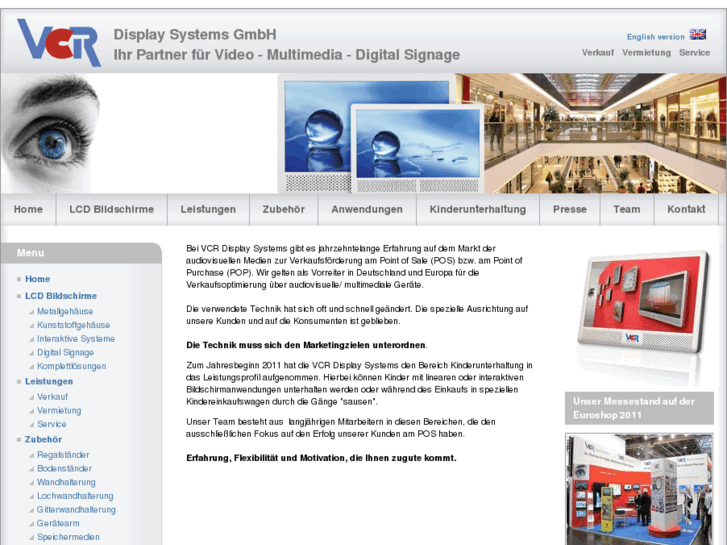The width and height of the screenshot is (727, 545).
Task: Select Kinderunterhaltung in navigation bar
Action: 478,209
